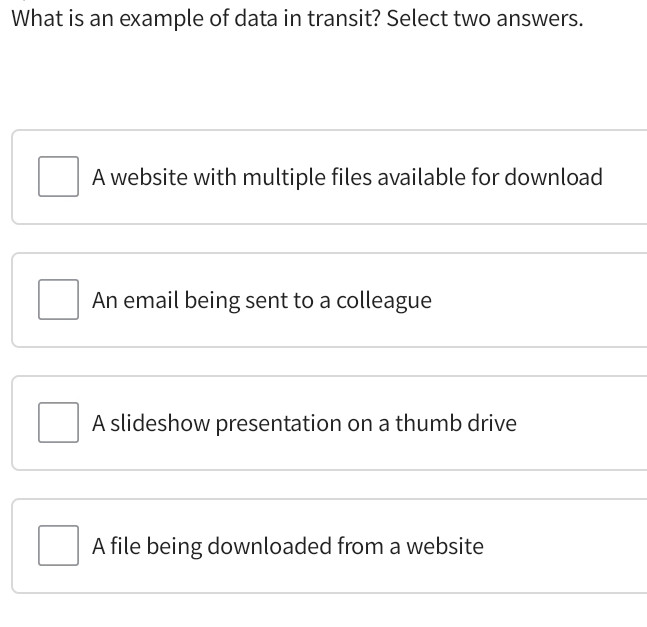Click the word 'colleague' in second option

pyautogui.click(x=384, y=301)
